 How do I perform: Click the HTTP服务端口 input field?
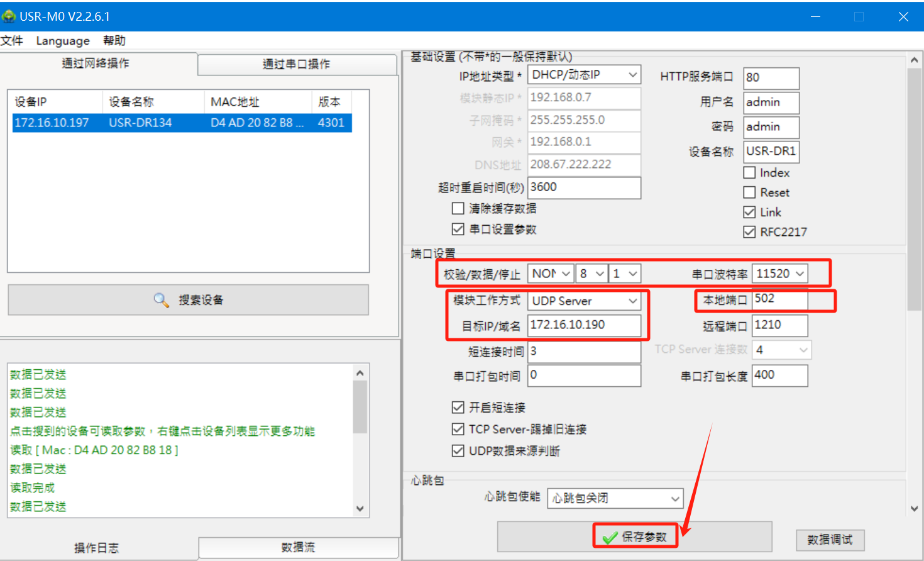[x=771, y=78]
